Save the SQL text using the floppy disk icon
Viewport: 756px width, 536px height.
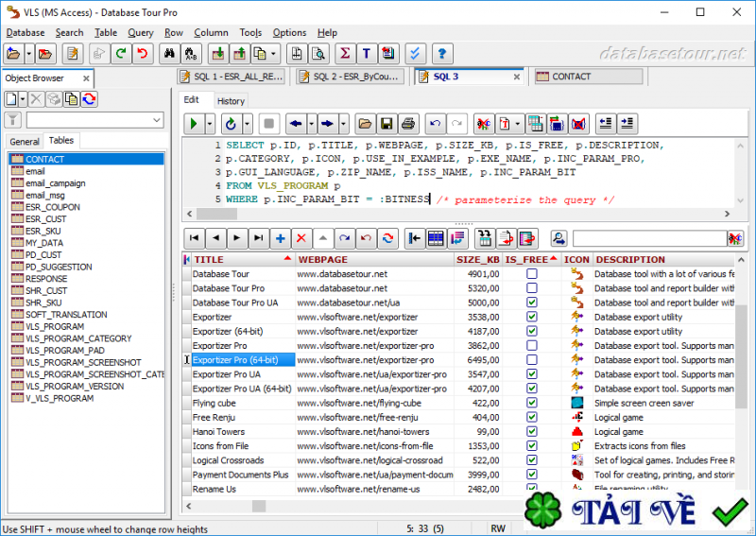[386, 124]
